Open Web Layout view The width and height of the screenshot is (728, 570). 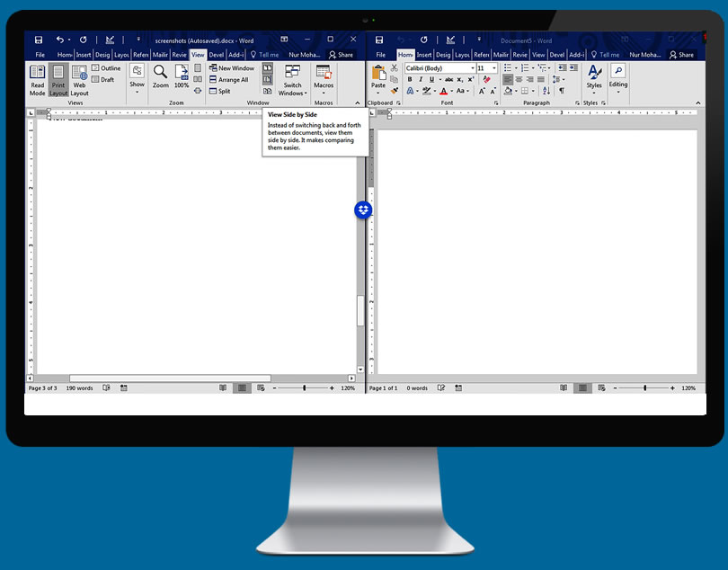pos(79,80)
